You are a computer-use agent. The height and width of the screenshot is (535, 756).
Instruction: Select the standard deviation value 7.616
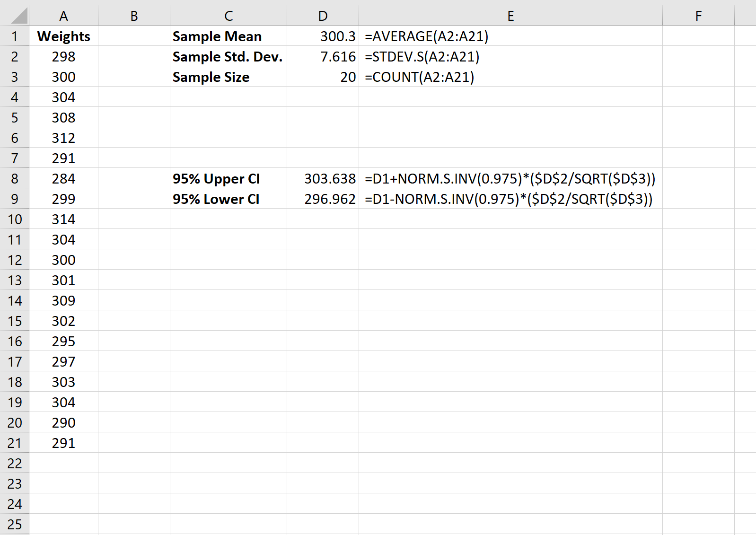pos(323,56)
